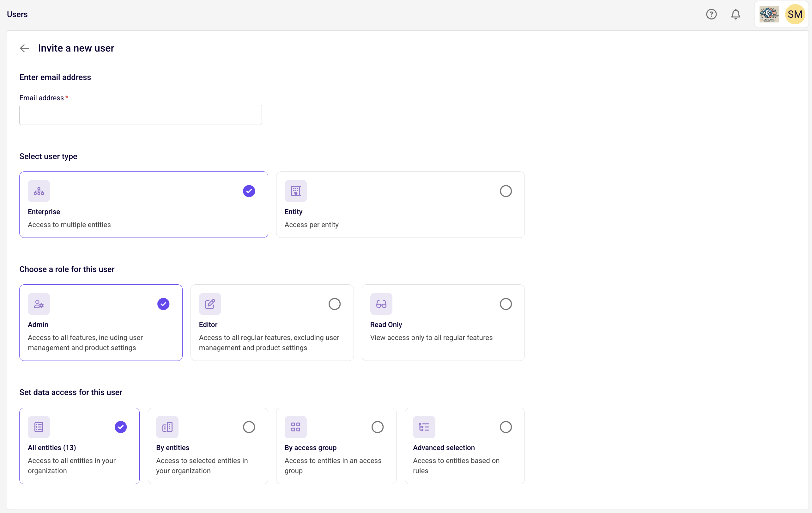The image size is (812, 513).
Task: Select the Editor role radio button
Action: click(x=334, y=304)
